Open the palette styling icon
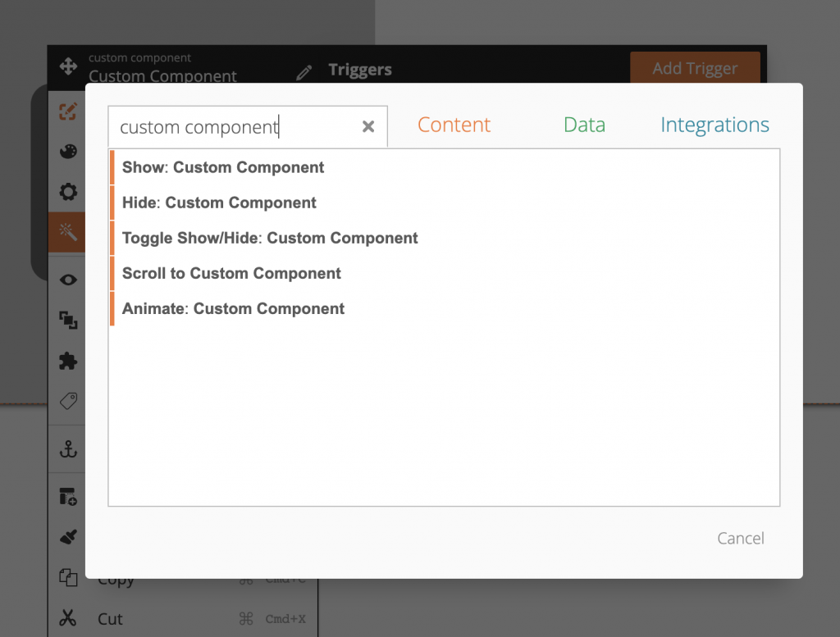Viewport: 840px width, 637px height. click(x=68, y=152)
